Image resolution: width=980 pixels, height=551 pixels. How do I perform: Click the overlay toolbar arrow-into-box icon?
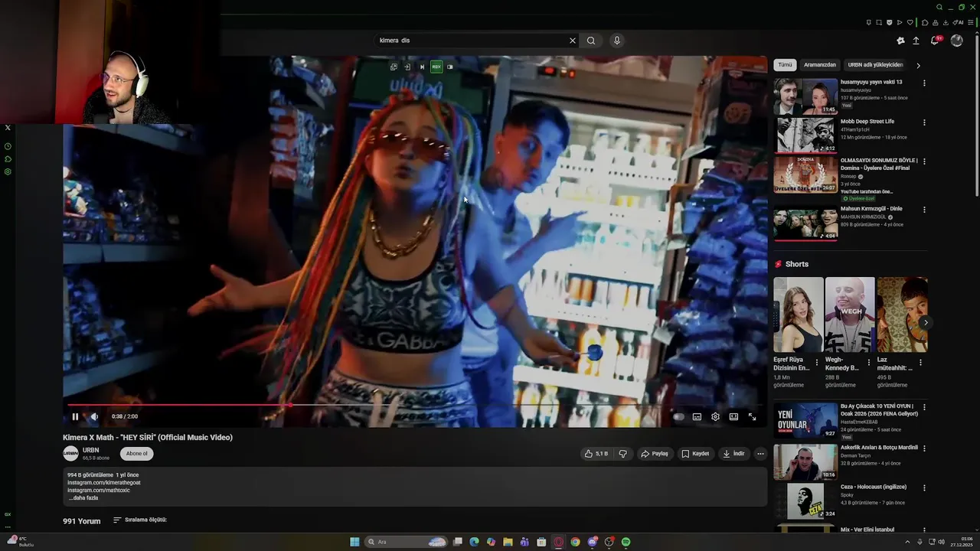point(407,67)
